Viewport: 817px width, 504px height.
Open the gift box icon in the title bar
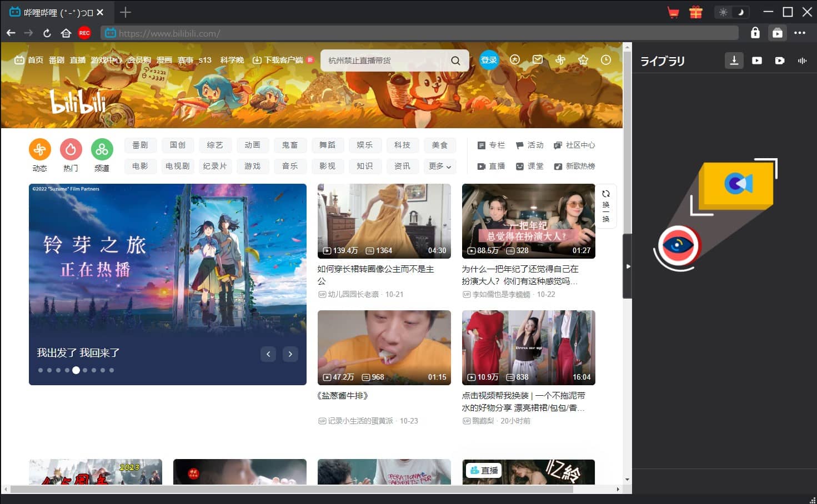pos(696,12)
